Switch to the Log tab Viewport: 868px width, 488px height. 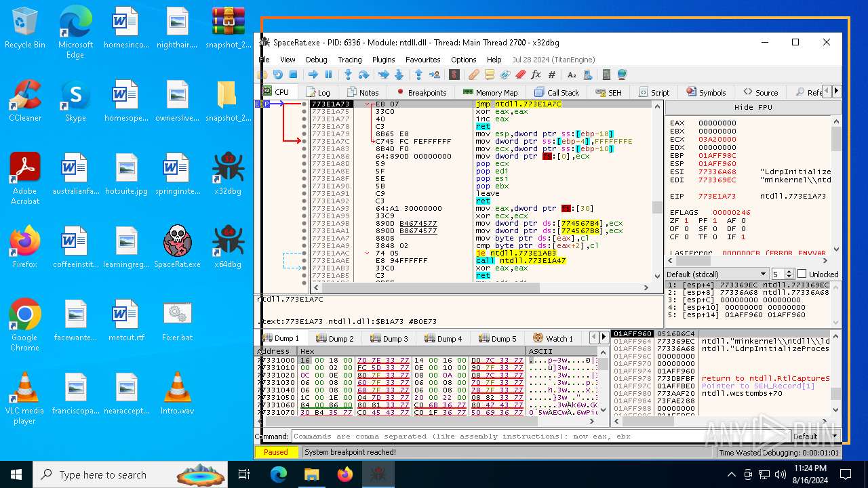tap(318, 92)
